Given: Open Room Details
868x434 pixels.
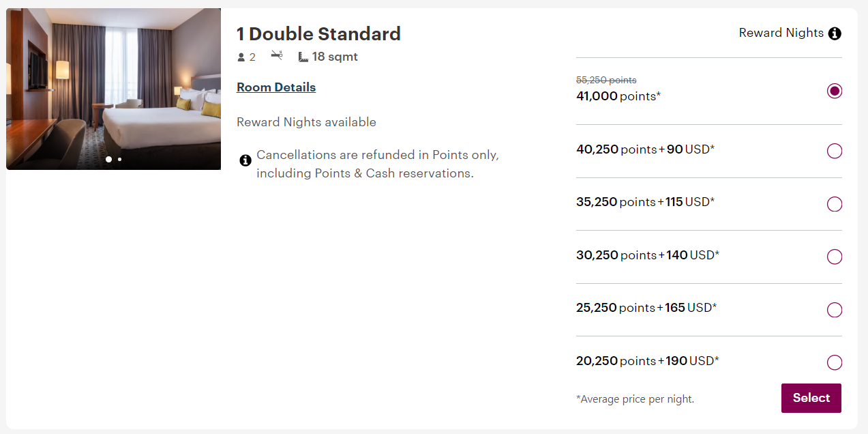Looking at the screenshot, I should click(275, 87).
